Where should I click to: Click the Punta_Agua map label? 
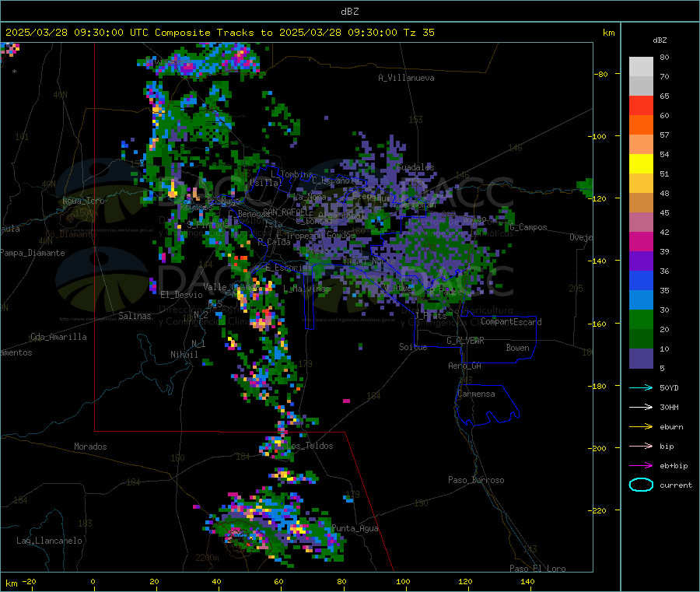355,528
